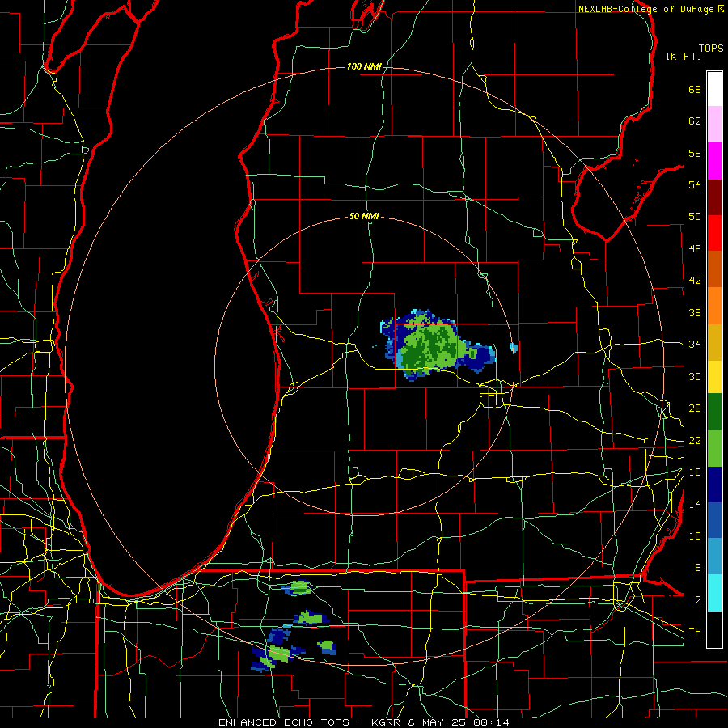Click the white swatch in the tops legend
The width and height of the screenshot is (728, 728).
click(x=714, y=89)
